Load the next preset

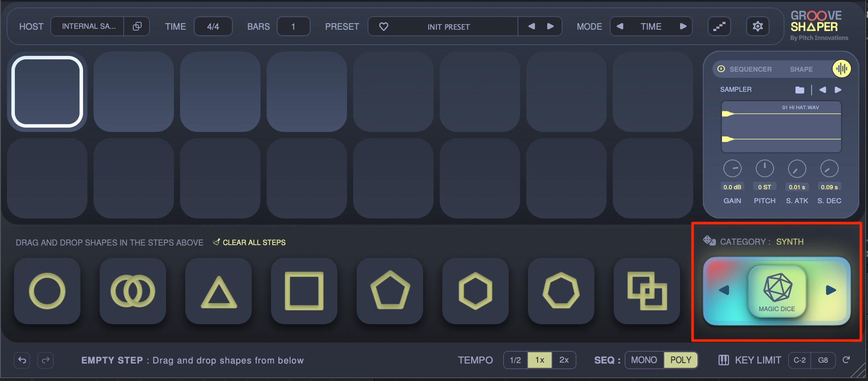pos(550,26)
